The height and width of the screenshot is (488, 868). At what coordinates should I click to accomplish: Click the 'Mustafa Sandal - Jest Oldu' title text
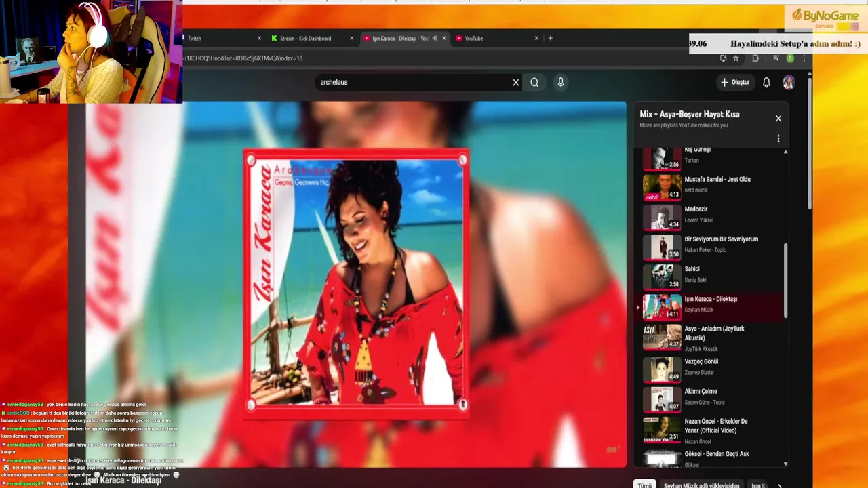coord(717,180)
